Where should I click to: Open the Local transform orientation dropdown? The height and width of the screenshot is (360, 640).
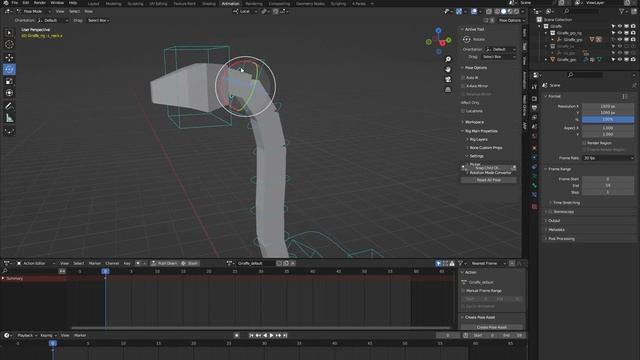[x=244, y=11]
